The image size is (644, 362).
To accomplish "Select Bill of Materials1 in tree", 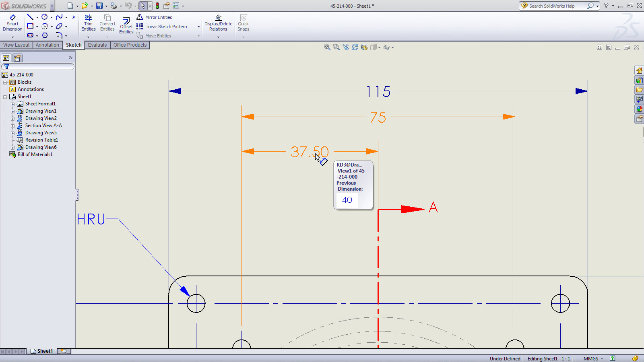I will pyautogui.click(x=35, y=154).
